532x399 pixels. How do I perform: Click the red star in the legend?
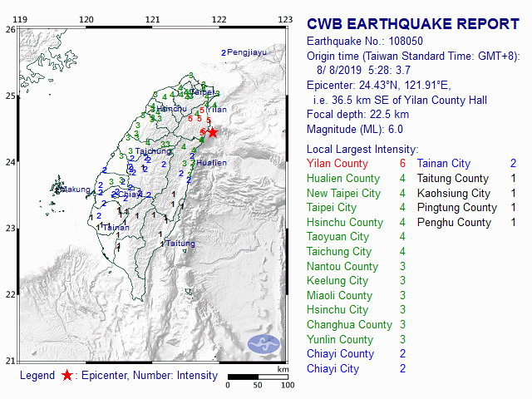67,375
